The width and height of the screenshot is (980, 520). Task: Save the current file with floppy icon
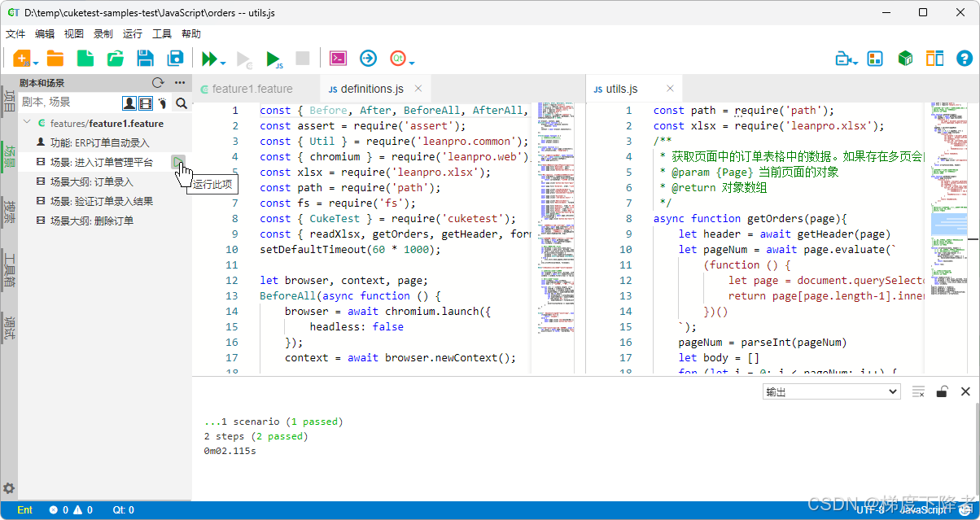tap(145, 59)
